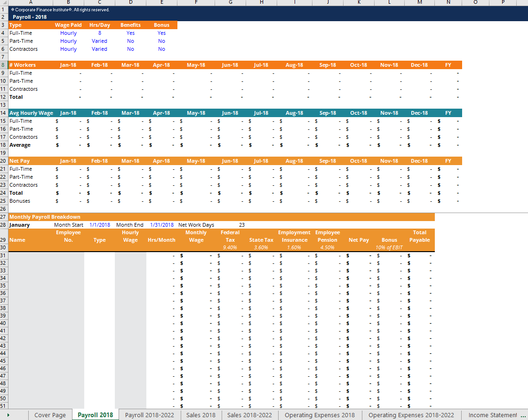Click the Bonus header showing 10% of EBIT
This screenshot has width=528, height=420.
coord(389,240)
